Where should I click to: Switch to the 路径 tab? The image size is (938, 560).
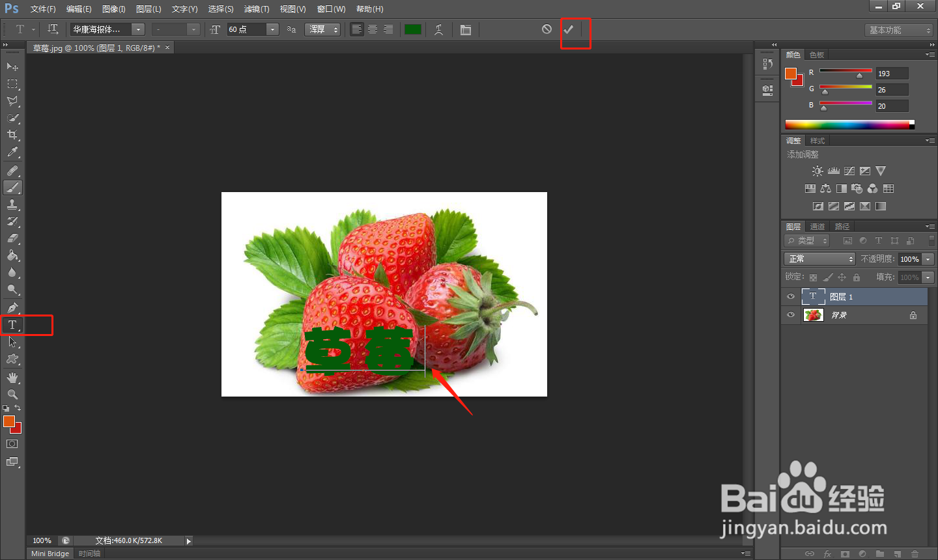(842, 227)
